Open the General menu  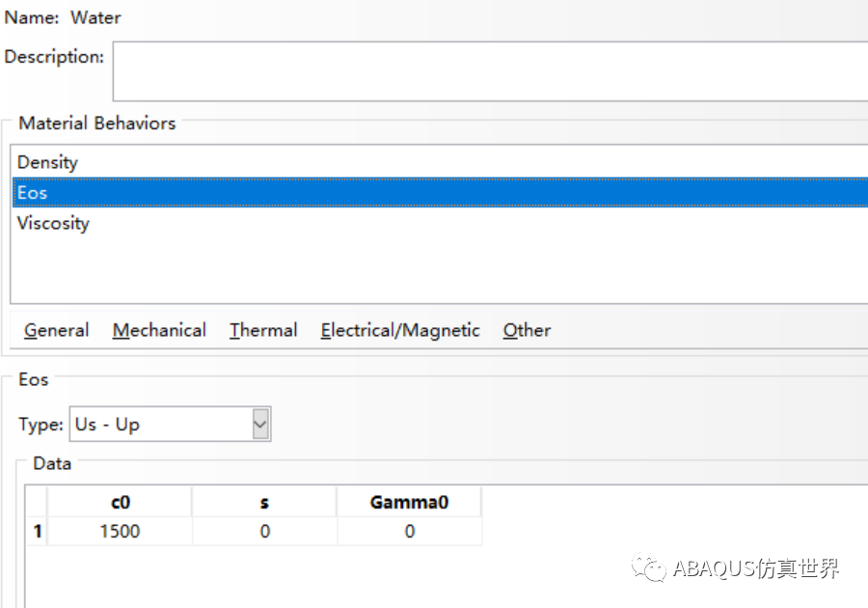click(x=56, y=331)
